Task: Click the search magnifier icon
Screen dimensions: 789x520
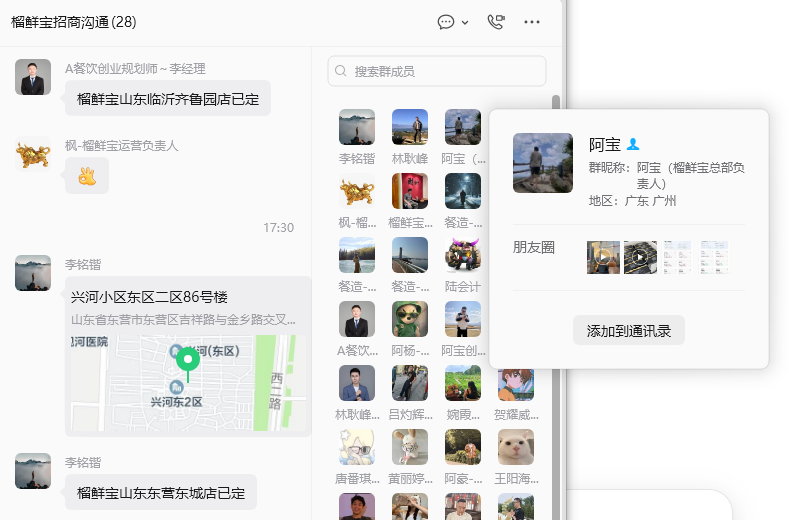Action: click(x=341, y=71)
